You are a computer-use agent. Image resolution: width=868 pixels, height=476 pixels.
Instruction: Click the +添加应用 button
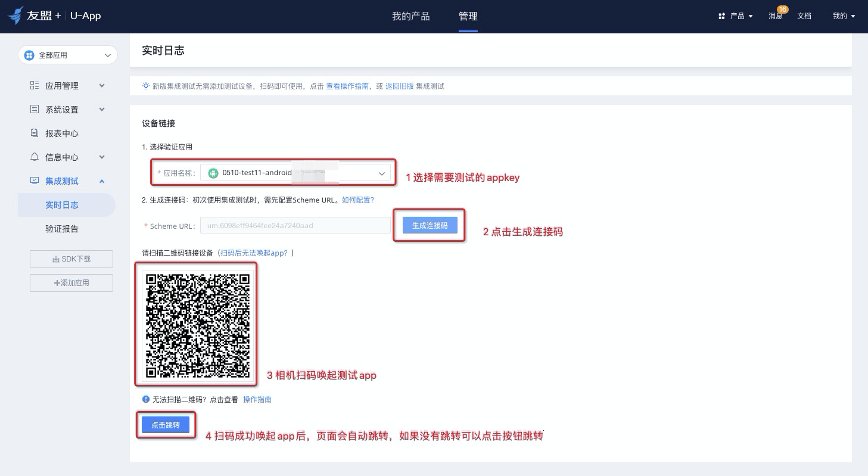tap(71, 283)
